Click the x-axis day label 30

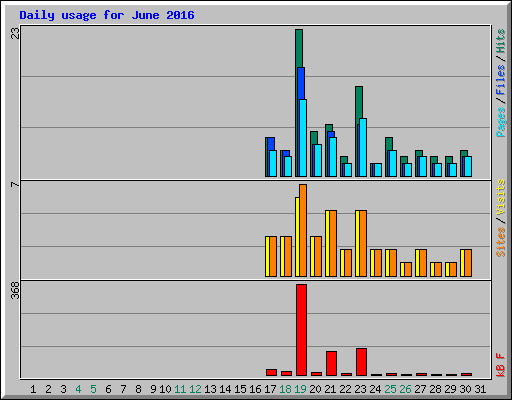(465, 389)
